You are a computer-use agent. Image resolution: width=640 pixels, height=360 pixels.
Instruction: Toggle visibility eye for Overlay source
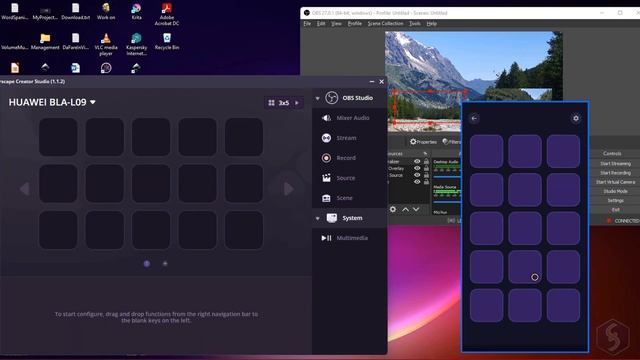pos(417,168)
